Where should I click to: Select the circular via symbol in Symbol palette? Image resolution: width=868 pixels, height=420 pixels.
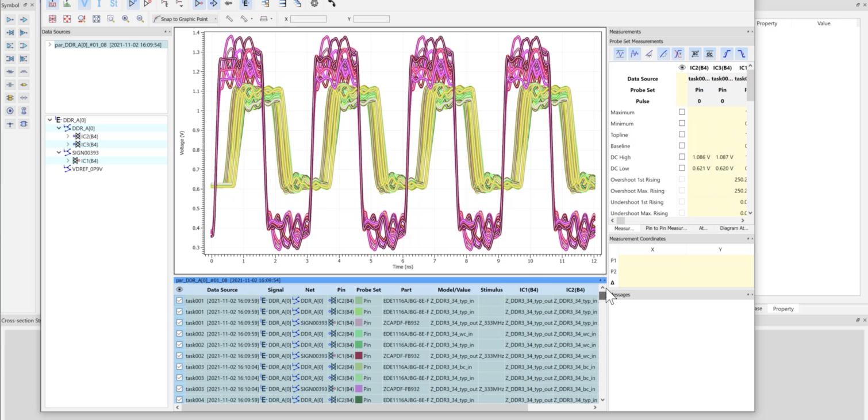[x=10, y=111]
